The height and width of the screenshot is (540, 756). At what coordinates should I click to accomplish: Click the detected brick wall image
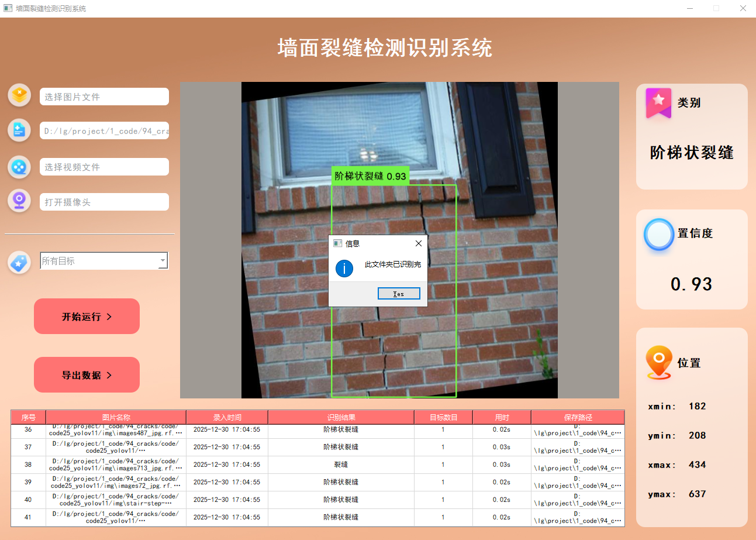399,240
